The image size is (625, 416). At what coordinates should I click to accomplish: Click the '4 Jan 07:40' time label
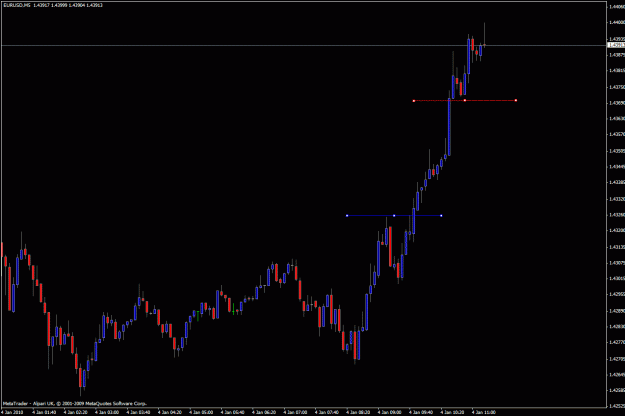point(328,412)
